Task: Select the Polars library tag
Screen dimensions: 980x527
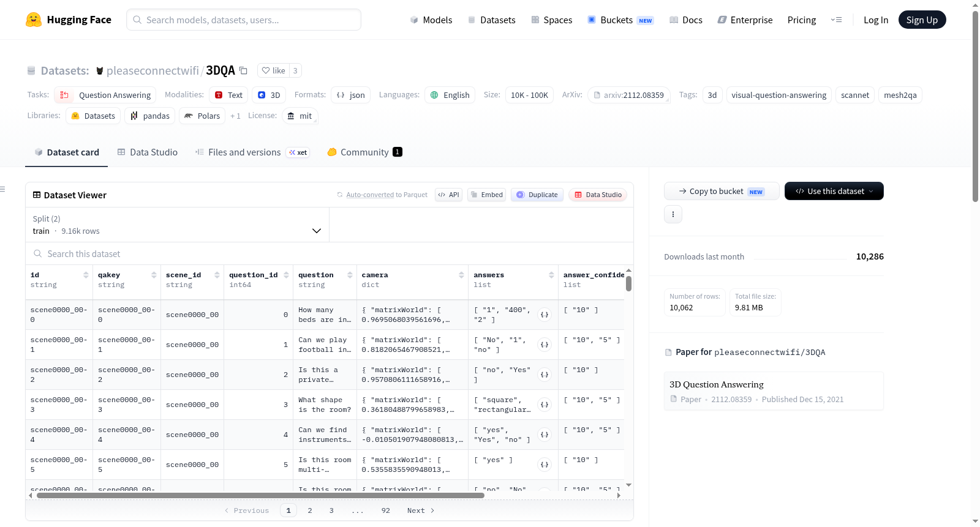Action: pos(202,116)
